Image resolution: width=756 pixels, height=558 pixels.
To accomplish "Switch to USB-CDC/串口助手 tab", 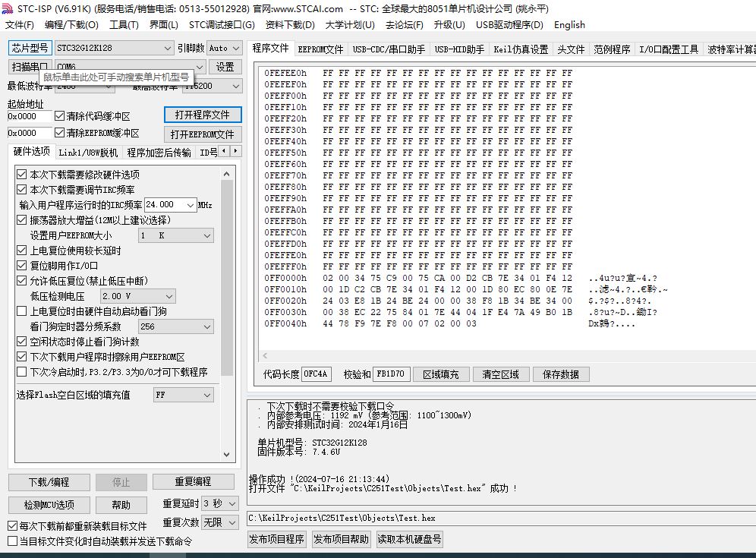I will coord(389,49).
